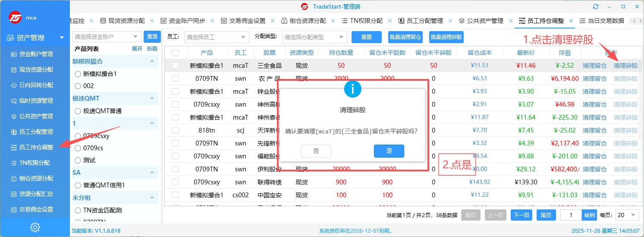
Task: Click 倒仓资源分配 sidebar icon
Action: 14,178
